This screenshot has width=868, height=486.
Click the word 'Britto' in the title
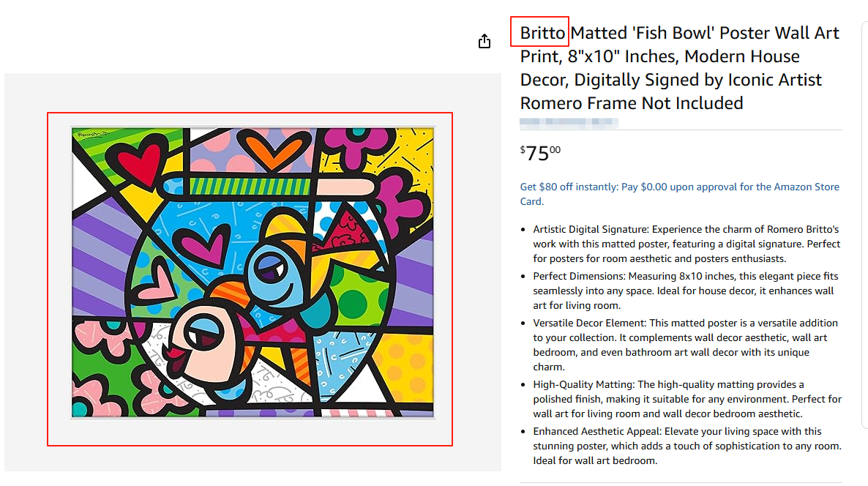pos(542,33)
